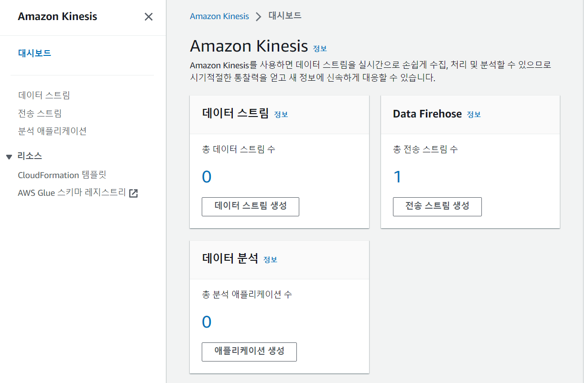
Task: Open 정보 link beside Data Firehose
Action: 474,115
